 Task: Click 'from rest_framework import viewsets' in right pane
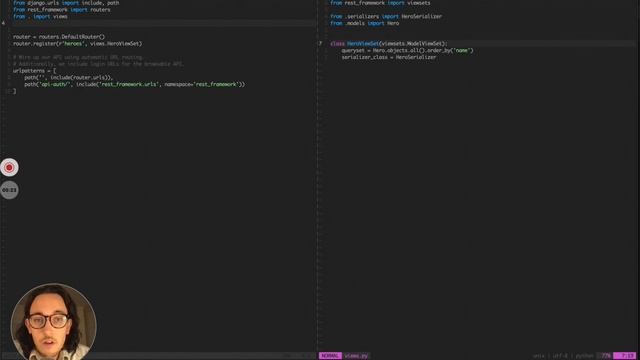click(380, 3)
